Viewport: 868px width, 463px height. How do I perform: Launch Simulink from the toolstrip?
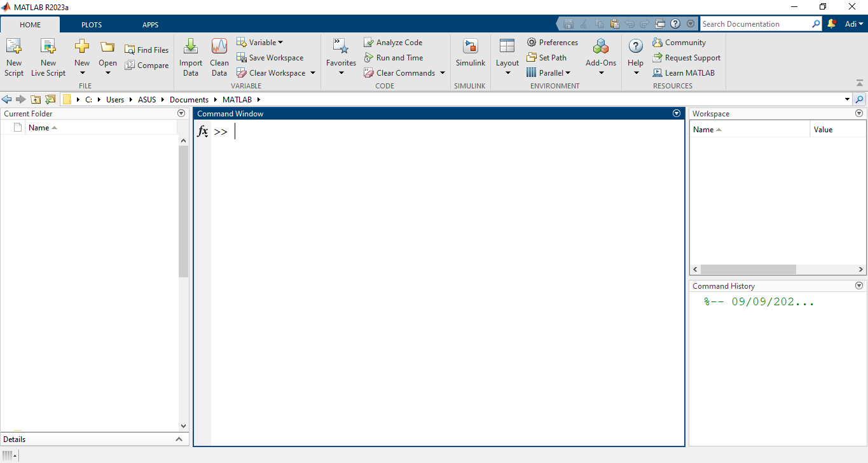pyautogui.click(x=470, y=47)
